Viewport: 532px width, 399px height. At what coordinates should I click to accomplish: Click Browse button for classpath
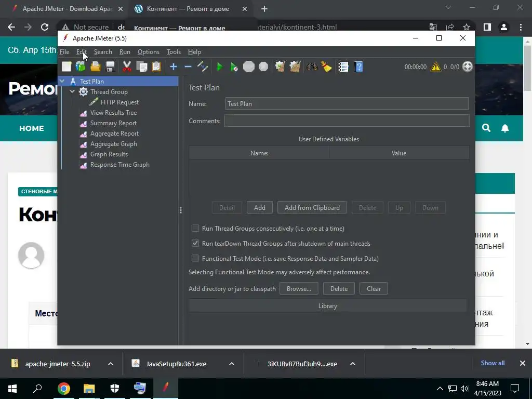tap(299, 289)
